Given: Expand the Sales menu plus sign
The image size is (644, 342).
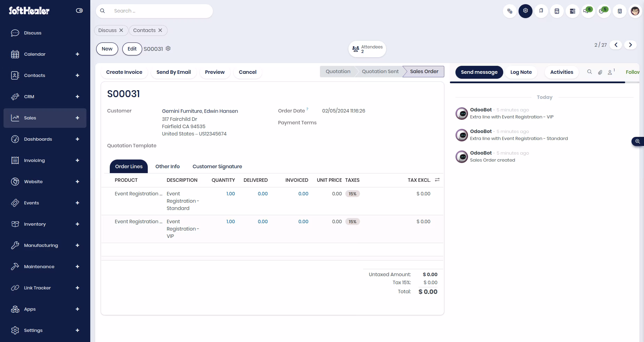Looking at the screenshot, I should [x=77, y=118].
